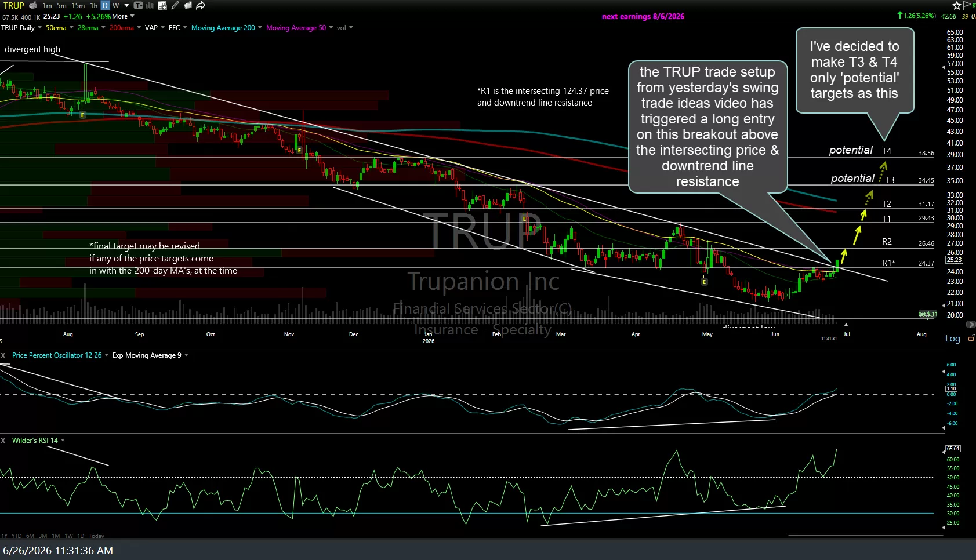Select the Daily (D) timeframe
The height and width of the screenshot is (560, 976).
click(106, 5)
